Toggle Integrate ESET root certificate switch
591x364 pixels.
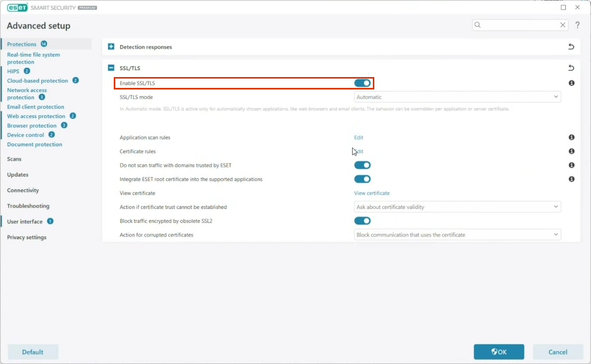click(362, 179)
